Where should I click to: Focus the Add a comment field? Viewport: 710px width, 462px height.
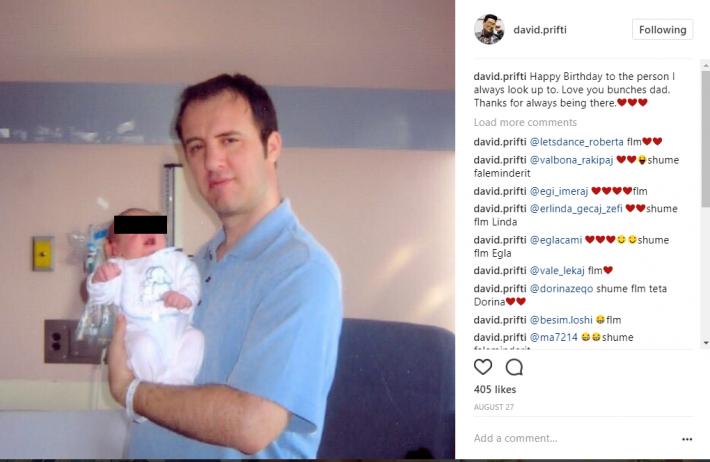573,438
